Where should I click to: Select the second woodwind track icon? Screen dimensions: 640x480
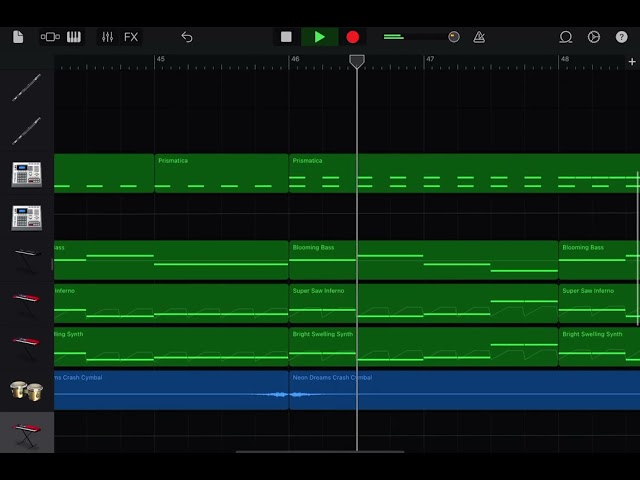pos(27,131)
